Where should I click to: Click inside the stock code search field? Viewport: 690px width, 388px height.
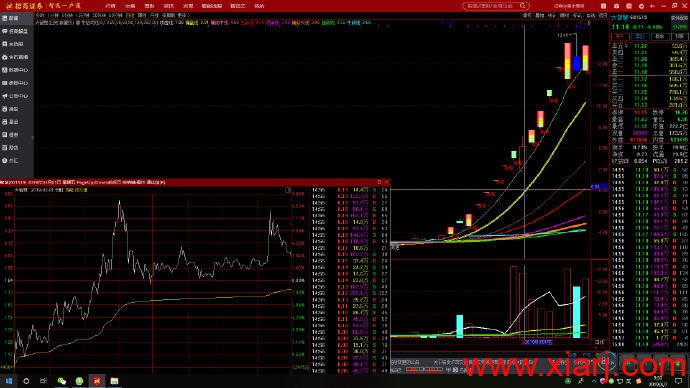tap(491, 6)
